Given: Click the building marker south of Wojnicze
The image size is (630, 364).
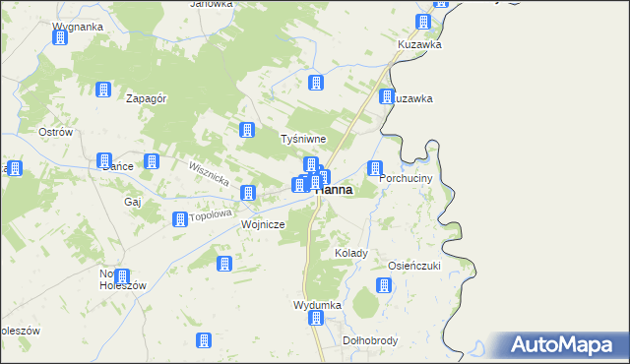Looking at the screenshot, I should (x=224, y=264).
